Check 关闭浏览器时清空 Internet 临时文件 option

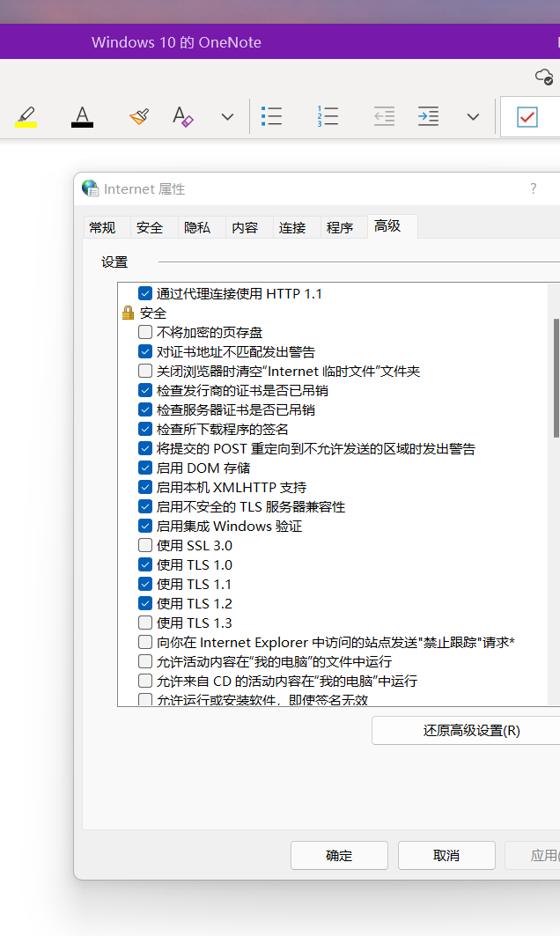click(x=145, y=371)
